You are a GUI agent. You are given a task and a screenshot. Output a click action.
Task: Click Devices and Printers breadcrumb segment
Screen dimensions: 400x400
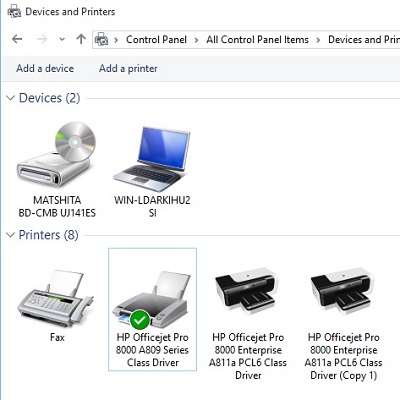[x=364, y=40]
